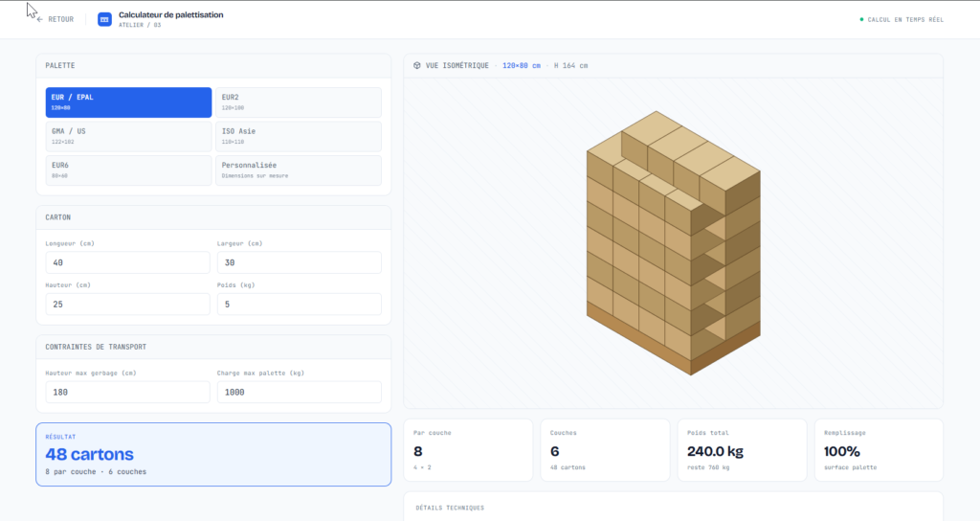
Task: Click the 'DÉTAILS TECHNIQUES' section header
Action: pyautogui.click(x=450, y=508)
